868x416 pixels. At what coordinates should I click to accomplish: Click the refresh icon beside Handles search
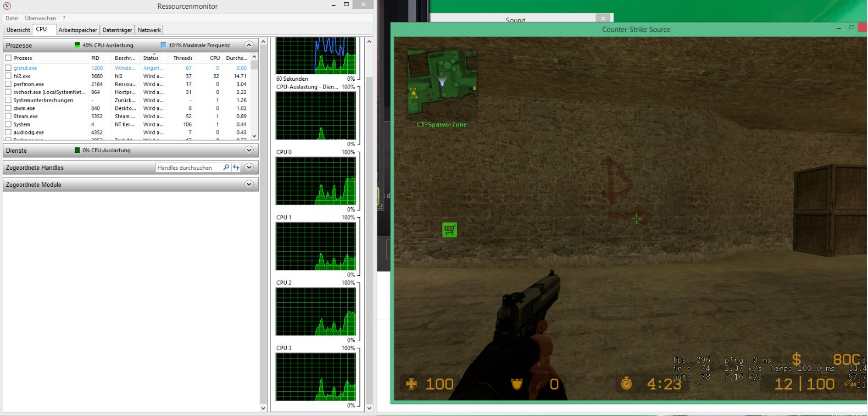(x=236, y=167)
